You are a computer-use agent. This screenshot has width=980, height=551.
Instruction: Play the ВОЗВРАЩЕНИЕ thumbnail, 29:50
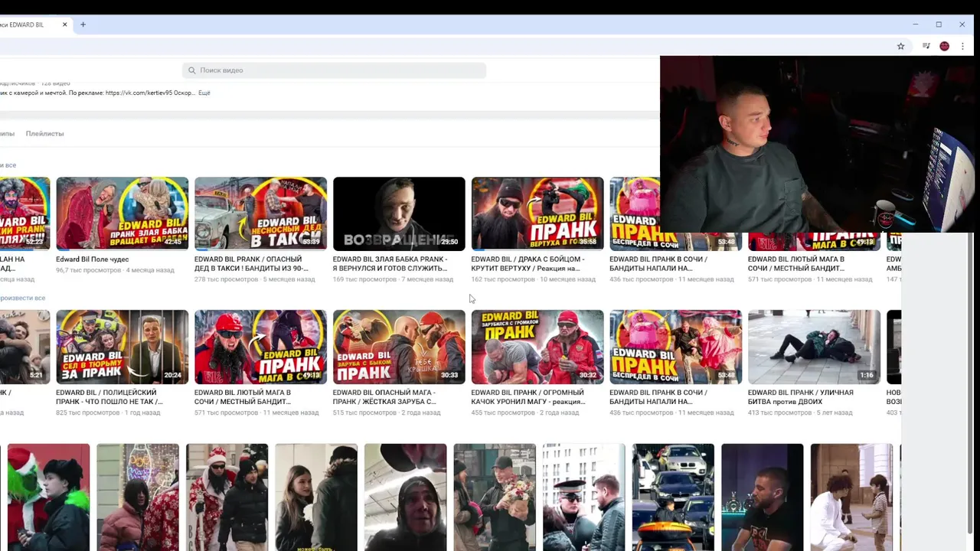[399, 214]
